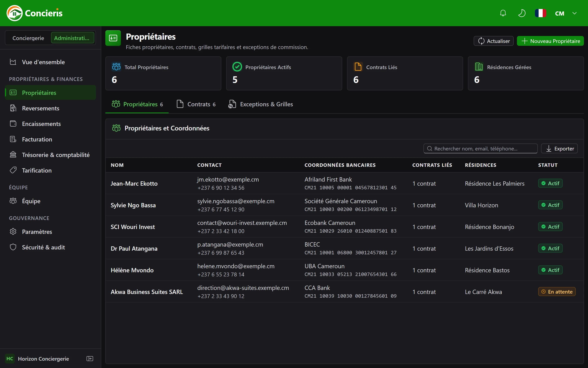The width and height of the screenshot is (588, 368).
Task: Click SCI Wouri Invest row name
Action: [x=133, y=227]
